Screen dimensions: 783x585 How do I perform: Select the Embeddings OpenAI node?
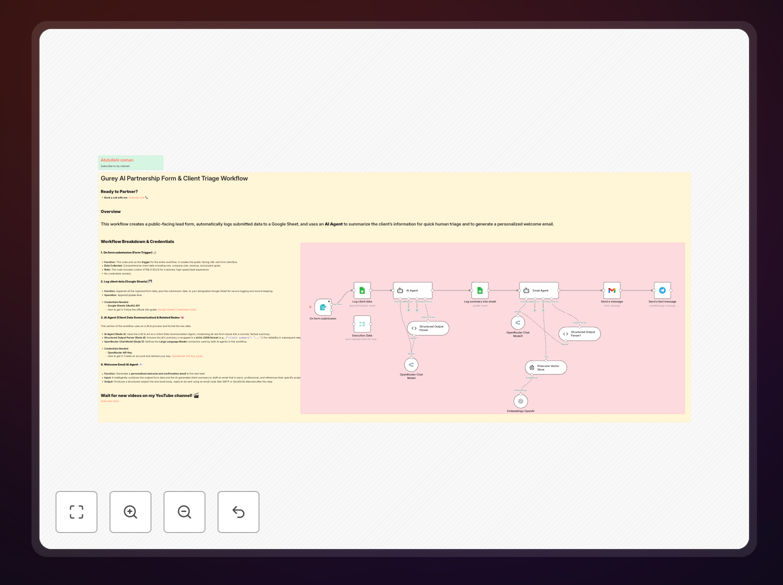point(520,401)
